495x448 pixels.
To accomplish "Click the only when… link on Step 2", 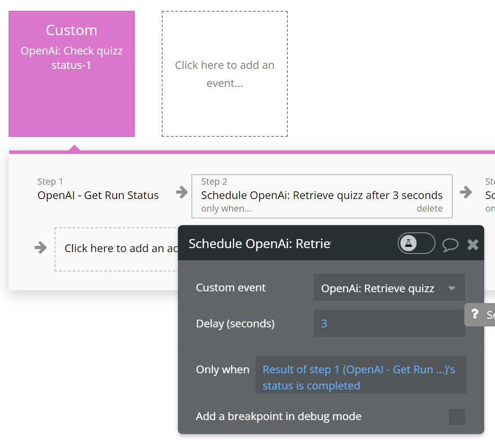I will [x=226, y=208].
